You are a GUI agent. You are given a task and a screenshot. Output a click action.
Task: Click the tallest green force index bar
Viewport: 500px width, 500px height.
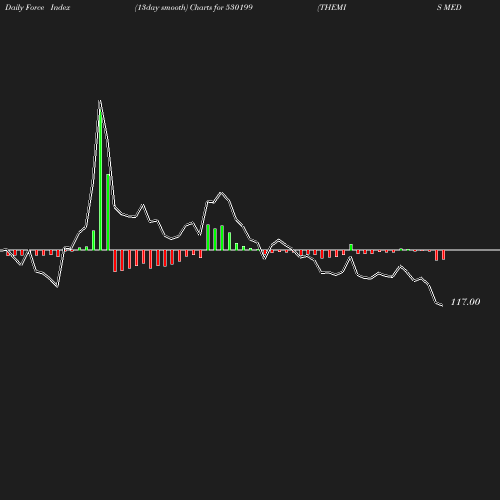coord(101,181)
